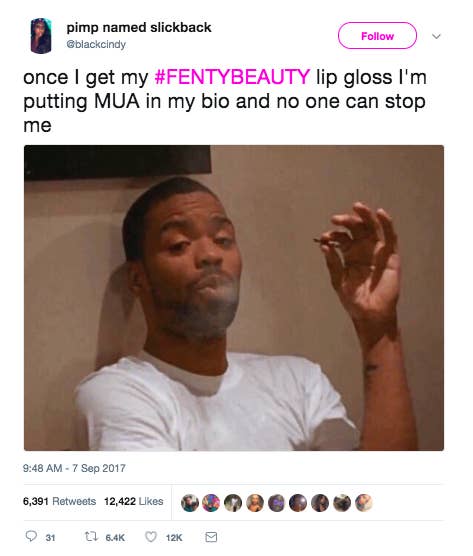Open direct message envelope icon
Image resolution: width=473 pixels, height=556 pixels.
click(x=211, y=537)
